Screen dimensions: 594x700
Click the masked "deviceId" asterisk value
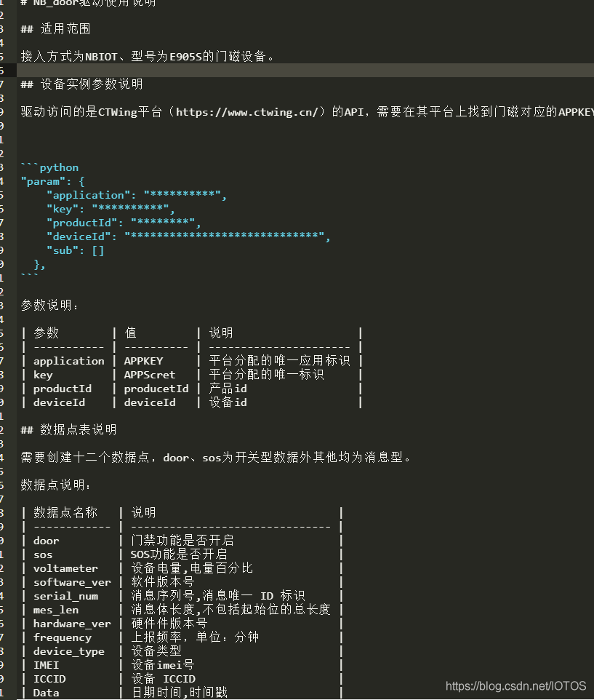[224, 236]
